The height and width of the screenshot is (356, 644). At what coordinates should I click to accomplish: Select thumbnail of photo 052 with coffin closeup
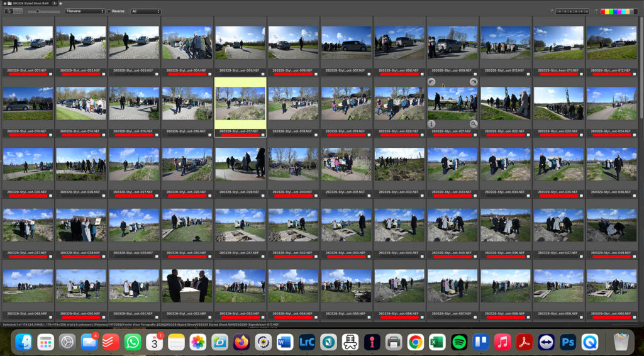pos(187,286)
